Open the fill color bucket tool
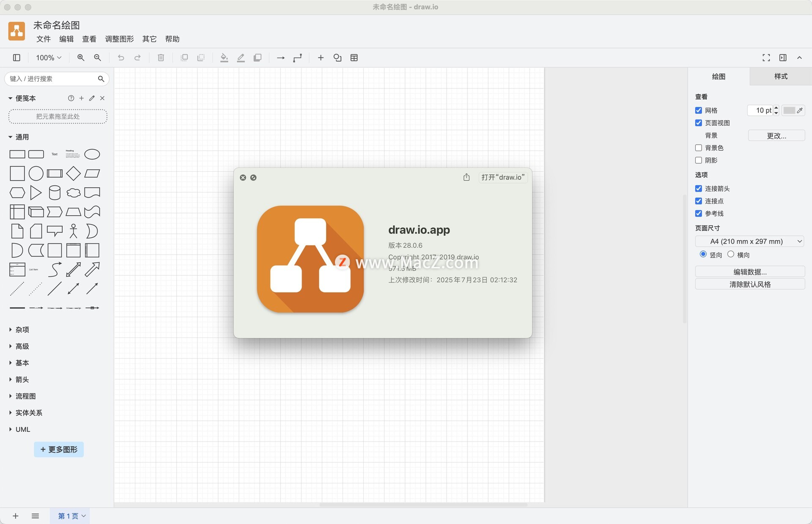The height and width of the screenshot is (524, 812). pos(224,58)
